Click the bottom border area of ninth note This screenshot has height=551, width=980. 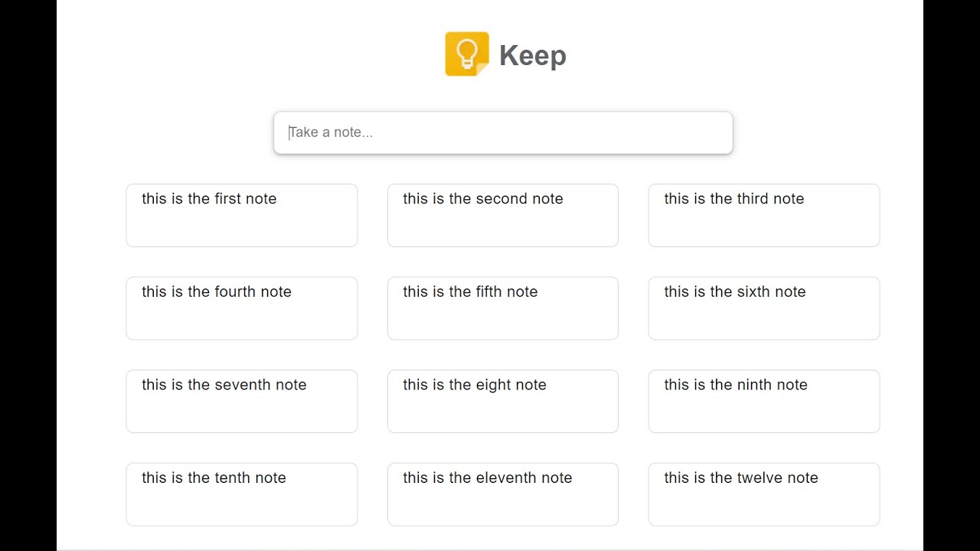[x=763, y=432]
